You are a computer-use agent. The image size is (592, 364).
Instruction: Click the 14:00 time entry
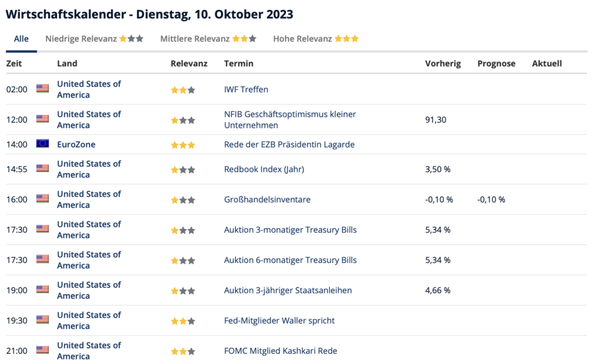(x=17, y=145)
